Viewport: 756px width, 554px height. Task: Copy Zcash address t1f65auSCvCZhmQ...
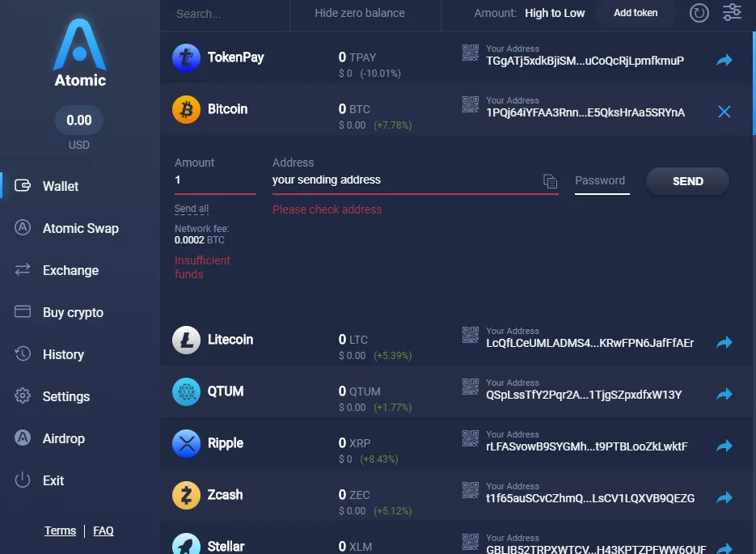(590, 498)
